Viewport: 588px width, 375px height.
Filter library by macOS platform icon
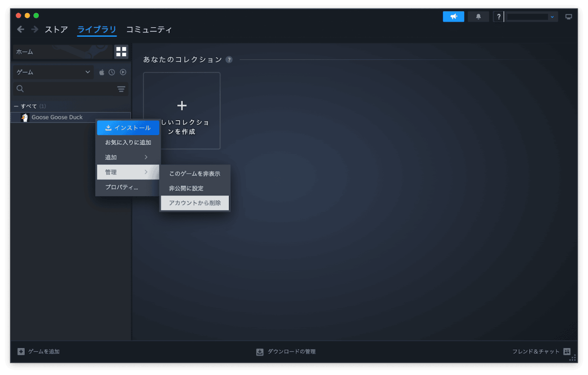(102, 72)
